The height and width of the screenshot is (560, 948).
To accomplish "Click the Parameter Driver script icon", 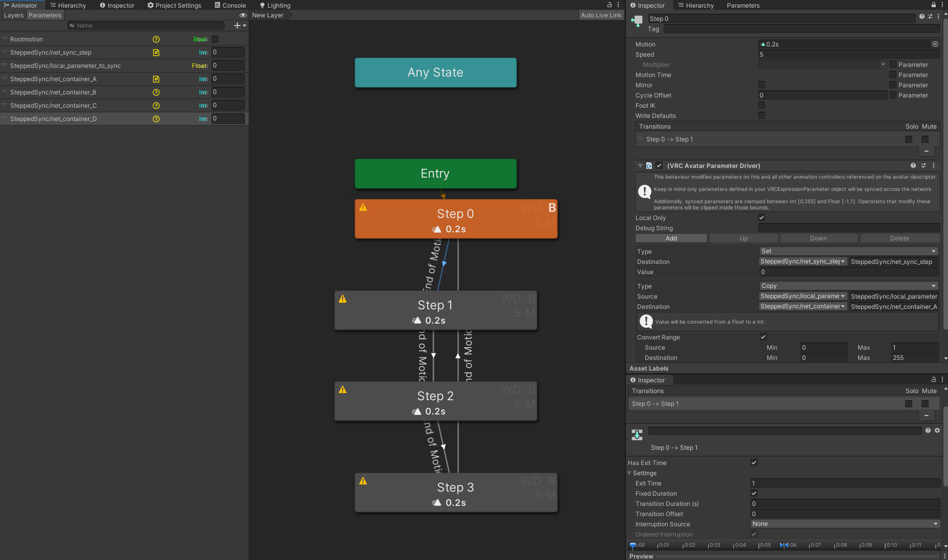I will pyautogui.click(x=649, y=165).
